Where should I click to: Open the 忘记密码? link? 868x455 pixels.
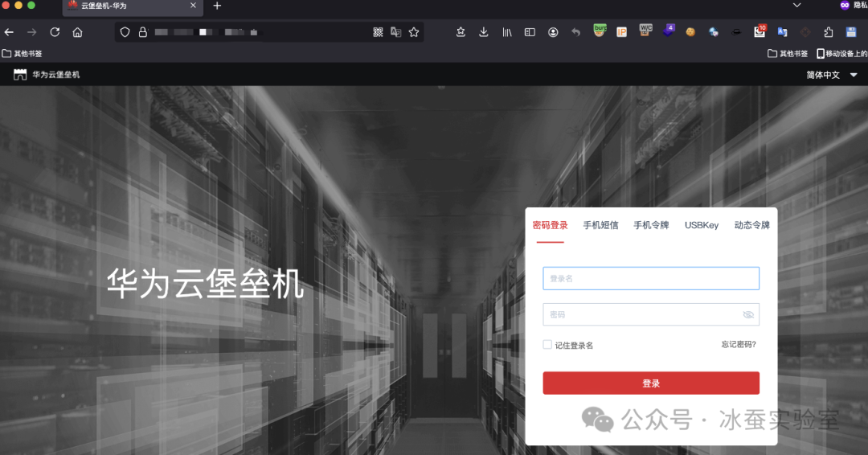pos(739,344)
